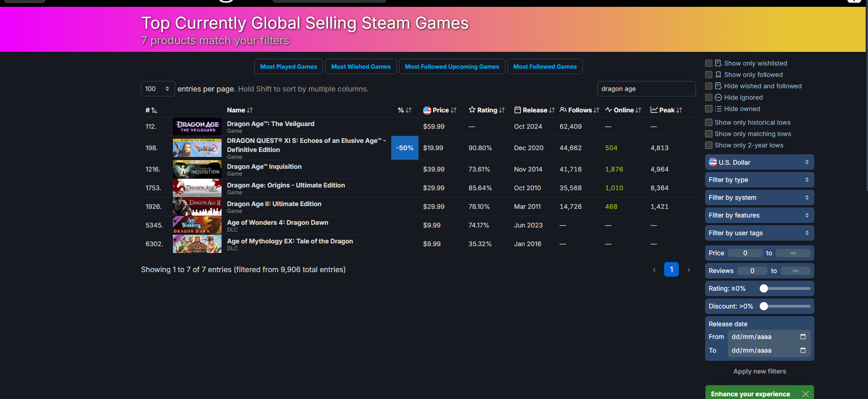Open Dragon Age The Veilguard thumbnail
The image size is (868, 399).
(x=197, y=126)
